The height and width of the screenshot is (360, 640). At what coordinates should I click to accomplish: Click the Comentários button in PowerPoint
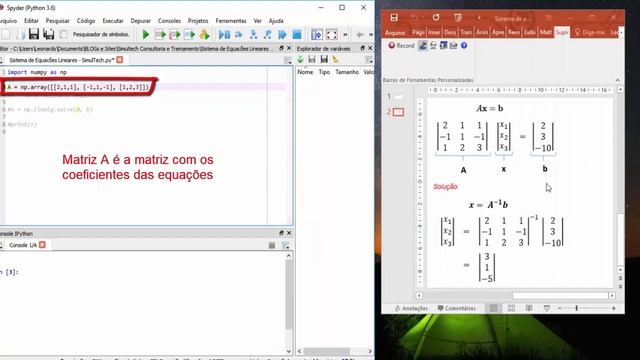456,308
